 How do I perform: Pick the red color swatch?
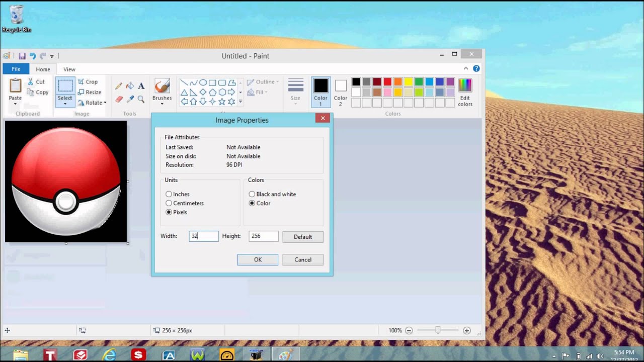point(387,82)
